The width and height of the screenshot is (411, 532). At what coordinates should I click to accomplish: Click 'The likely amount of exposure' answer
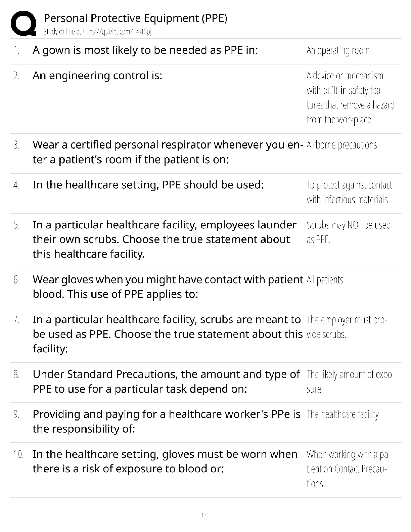(350, 382)
